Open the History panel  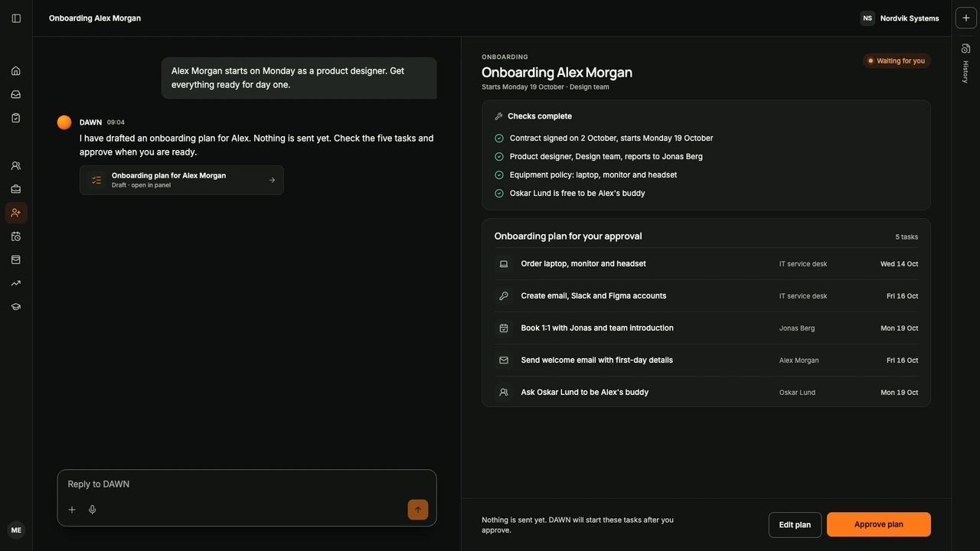coord(966,63)
